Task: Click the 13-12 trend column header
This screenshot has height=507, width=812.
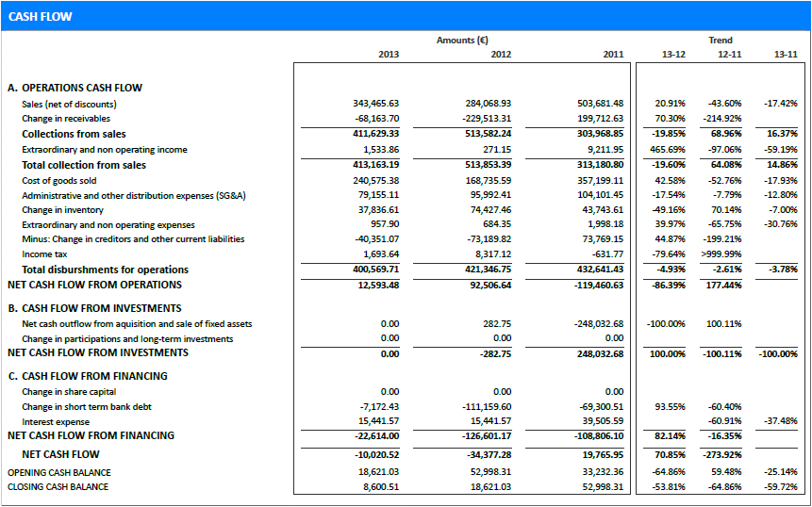Action: tap(673, 55)
